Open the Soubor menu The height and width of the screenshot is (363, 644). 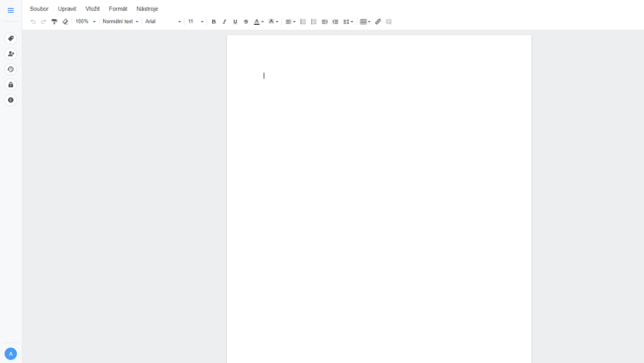coord(39,9)
